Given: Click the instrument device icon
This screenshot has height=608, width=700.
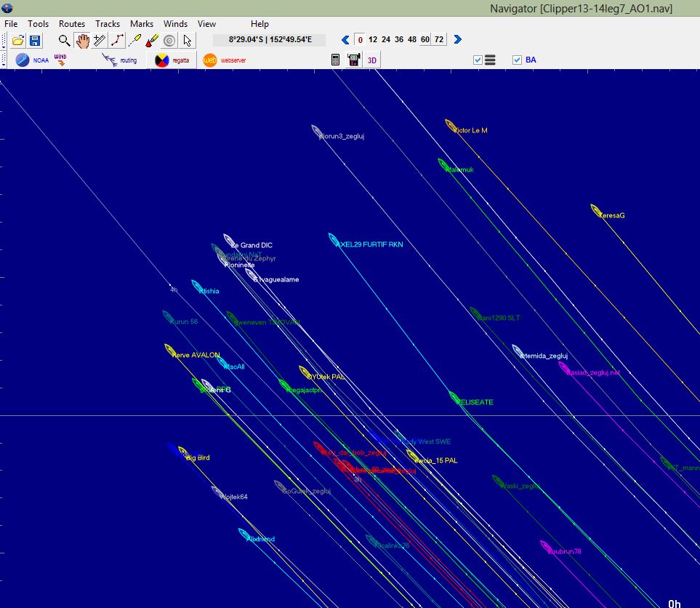Looking at the screenshot, I should pyautogui.click(x=353, y=60).
